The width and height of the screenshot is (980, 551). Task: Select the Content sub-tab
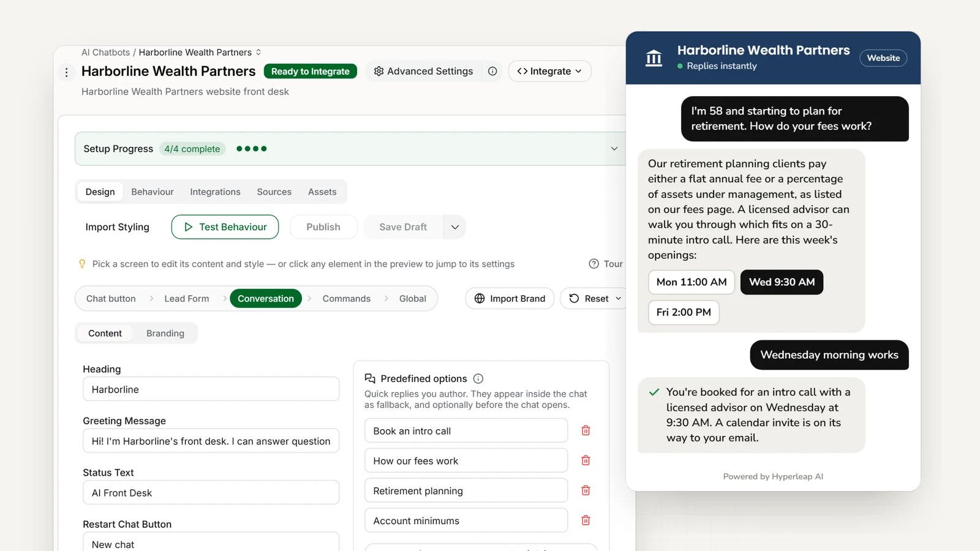105,333
